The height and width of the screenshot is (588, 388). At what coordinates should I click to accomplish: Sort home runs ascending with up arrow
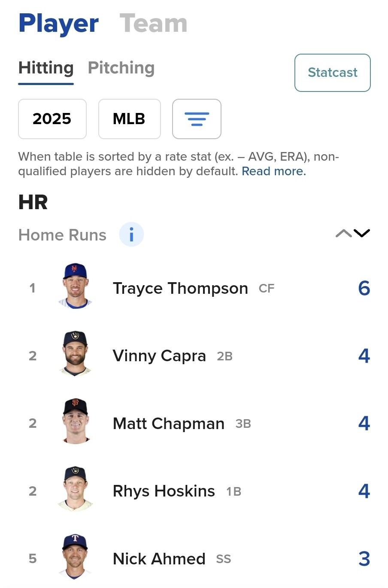(x=343, y=233)
